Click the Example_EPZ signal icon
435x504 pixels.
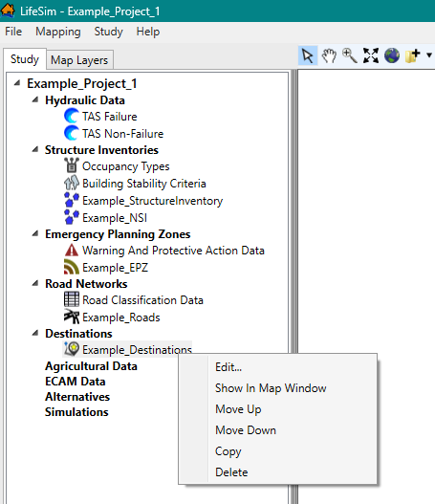pyautogui.click(x=72, y=267)
